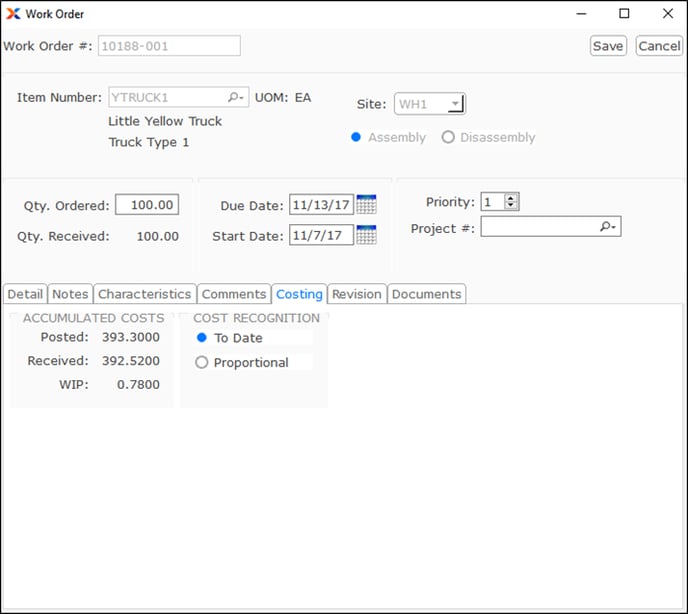The image size is (688, 614).
Task: Open the Characteristics tab
Action: click(x=144, y=294)
